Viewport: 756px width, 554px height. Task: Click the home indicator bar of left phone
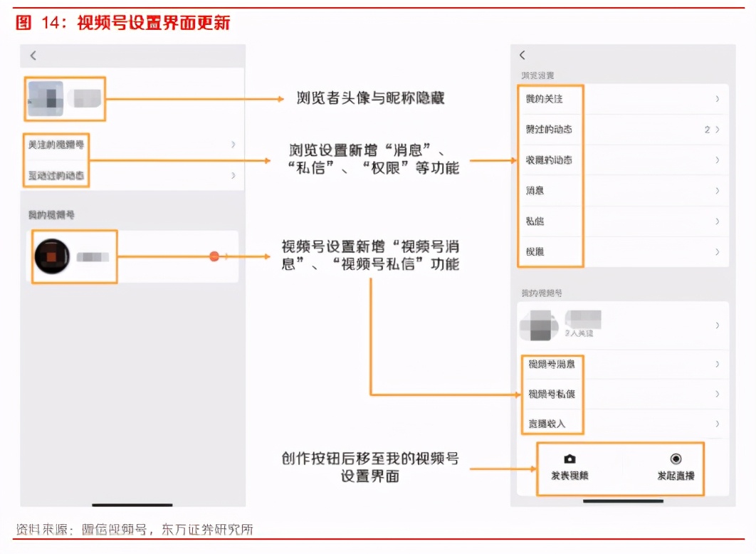tap(132, 505)
